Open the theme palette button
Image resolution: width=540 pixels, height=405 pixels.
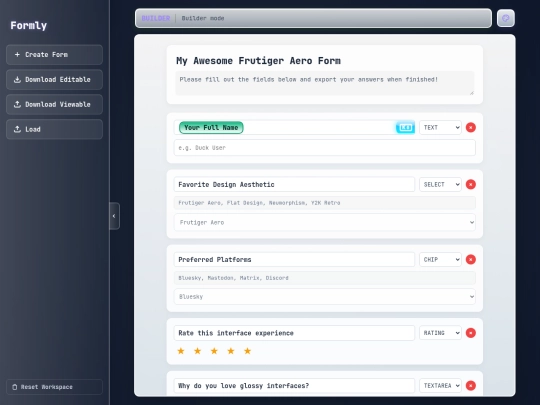506,18
